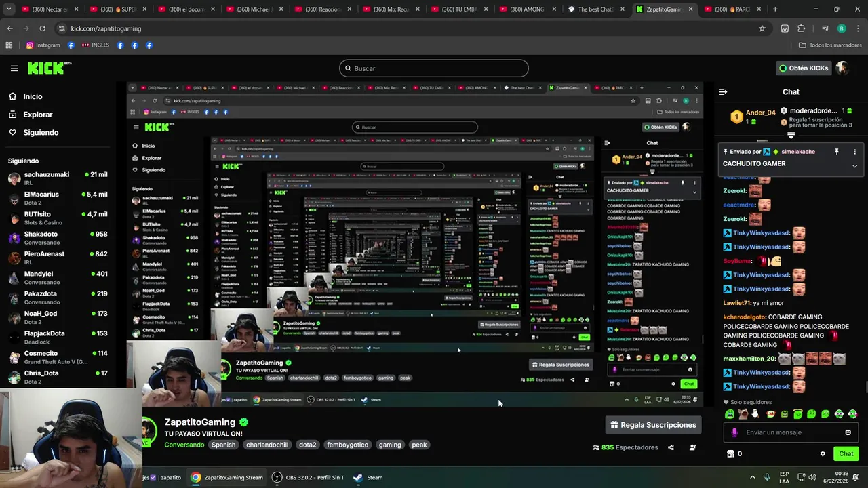Open Steam from the taskbar
The image size is (868, 488).
click(368, 477)
